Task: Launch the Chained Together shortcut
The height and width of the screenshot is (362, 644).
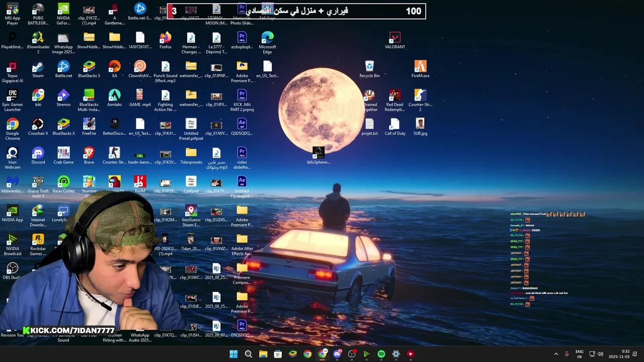Action: click(369, 101)
